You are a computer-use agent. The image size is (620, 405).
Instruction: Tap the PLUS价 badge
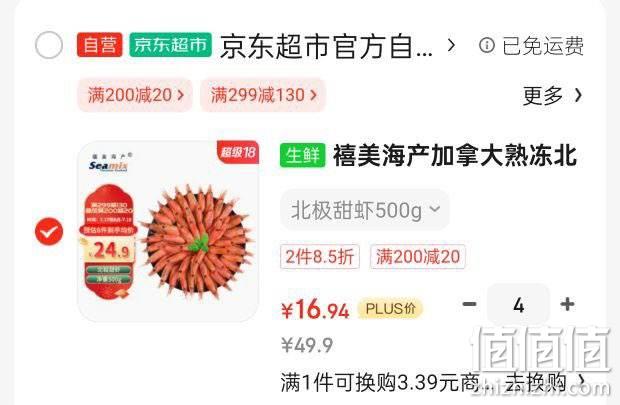click(x=390, y=308)
